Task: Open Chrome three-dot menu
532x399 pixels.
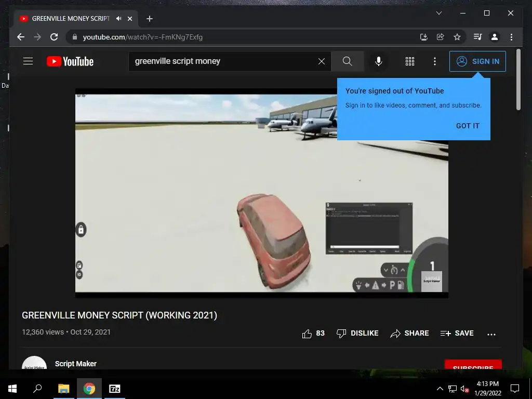Action: [x=511, y=37]
